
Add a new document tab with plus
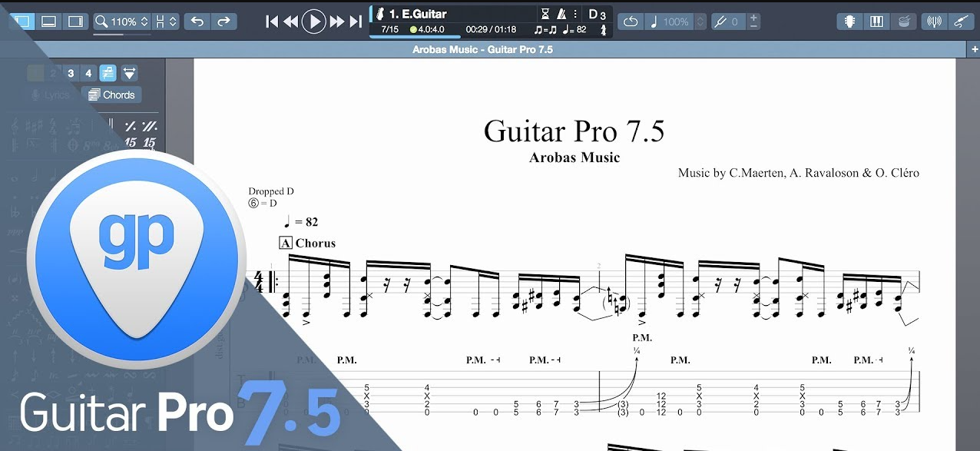tap(974, 50)
